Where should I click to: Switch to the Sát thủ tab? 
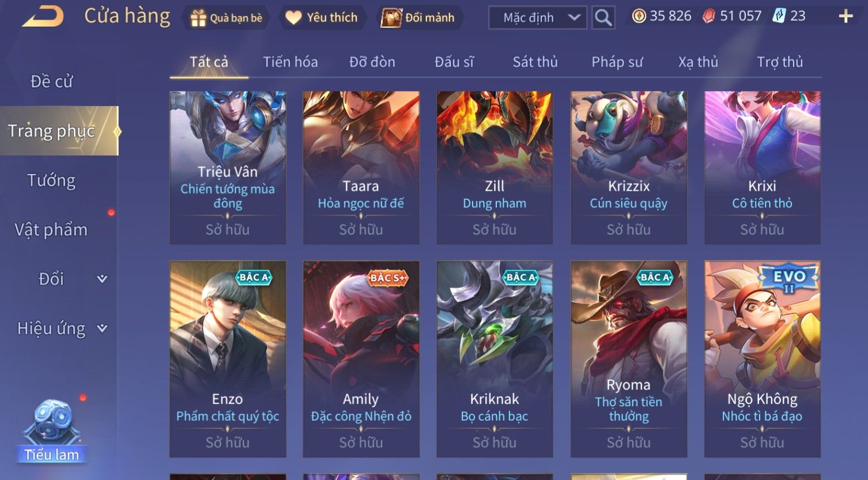535,62
